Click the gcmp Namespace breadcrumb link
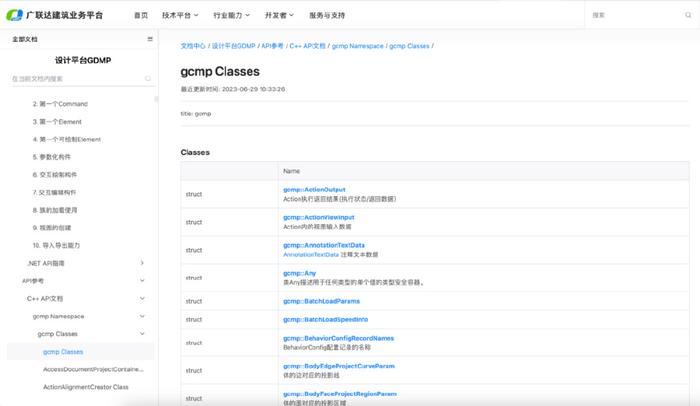Screen dimensions: 700x406 (x=358, y=46)
